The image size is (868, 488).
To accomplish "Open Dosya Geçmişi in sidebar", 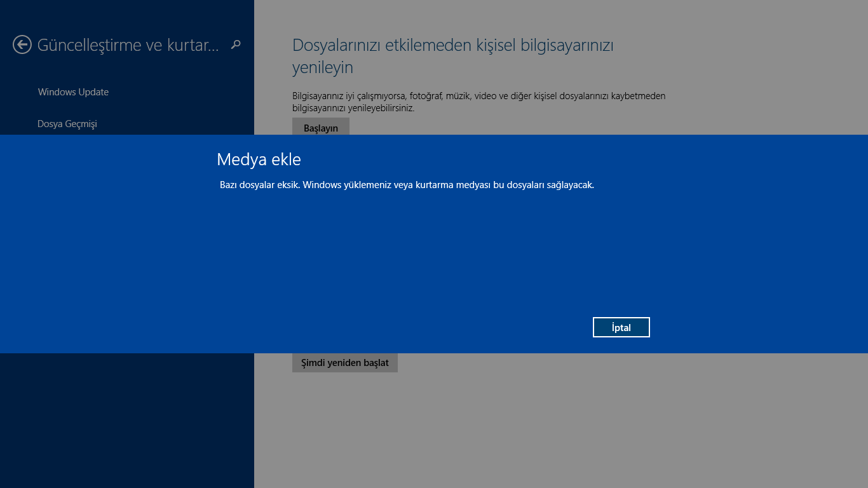I will coord(67,124).
